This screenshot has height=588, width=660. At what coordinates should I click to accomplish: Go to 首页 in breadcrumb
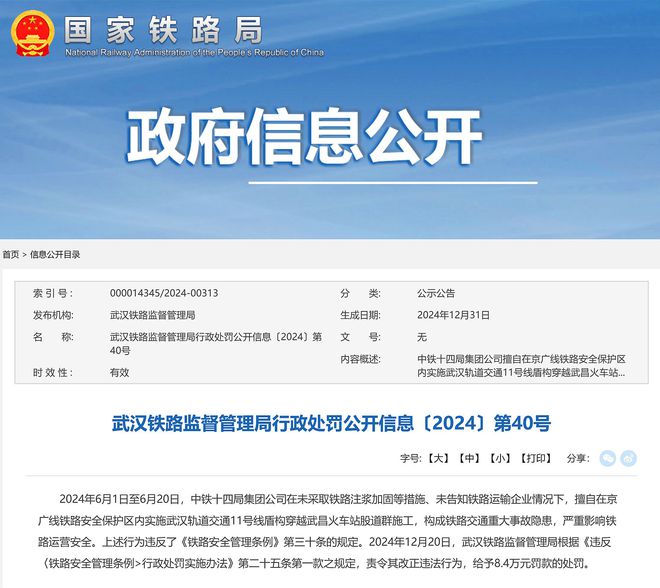11,255
